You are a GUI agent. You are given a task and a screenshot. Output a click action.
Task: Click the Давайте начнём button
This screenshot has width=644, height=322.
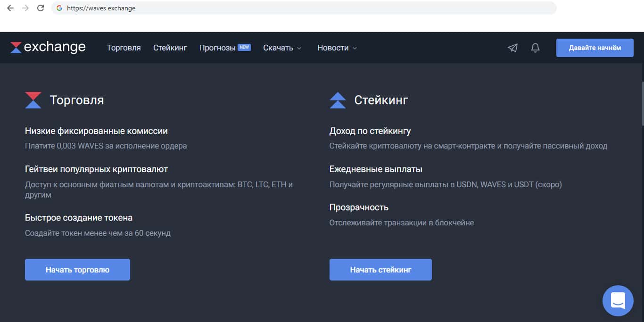click(x=594, y=48)
